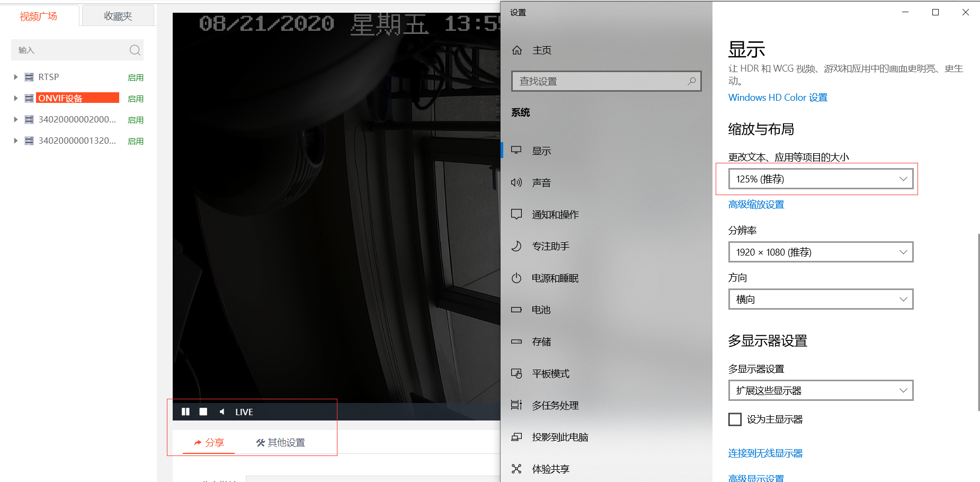Expand the RTSP tree node
The height and width of the screenshot is (482, 980).
coord(16,77)
